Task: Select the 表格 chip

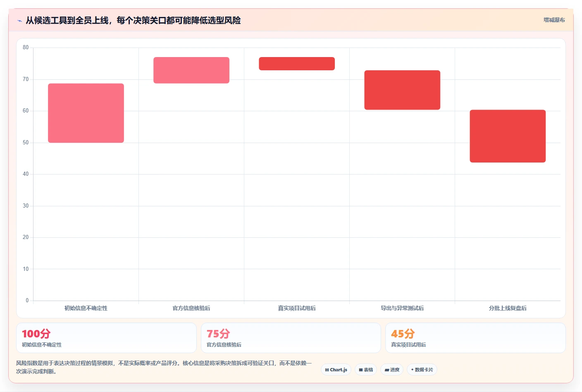Action: (x=366, y=370)
